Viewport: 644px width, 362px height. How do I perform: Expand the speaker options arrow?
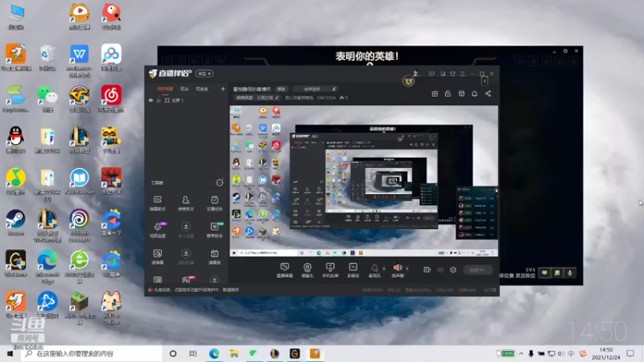[x=407, y=269]
